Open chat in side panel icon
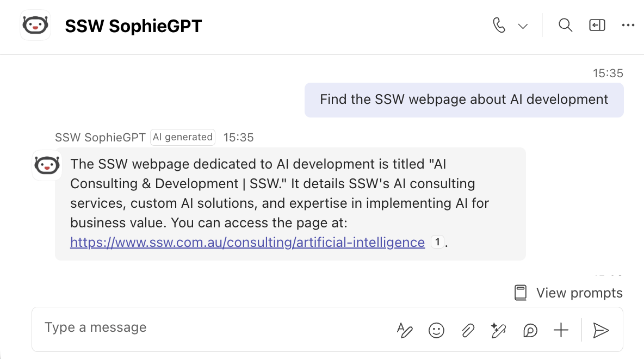The height and width of the screenshot is (359, 644). point(597,26)
